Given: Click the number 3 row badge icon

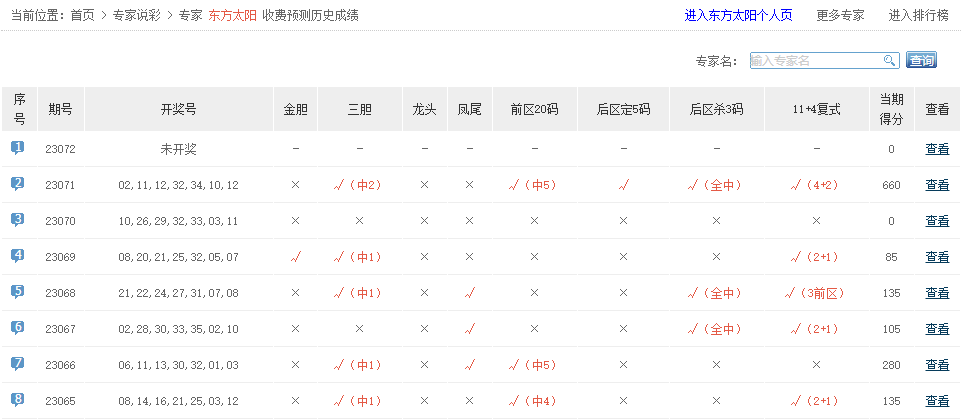Looking at the screenshot, I should (x=18, y=220).
